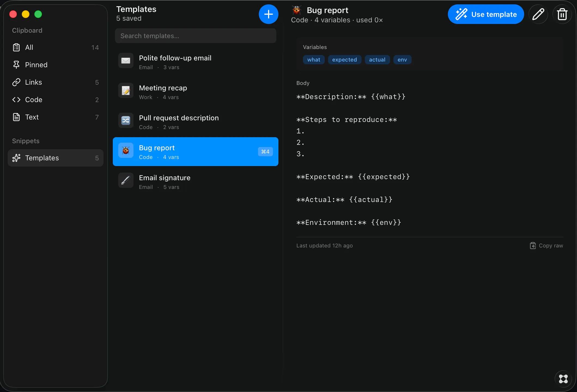Select the Templates sidebar item
The width and height of the screenshot is (577, 392).
tap(56, 158)
